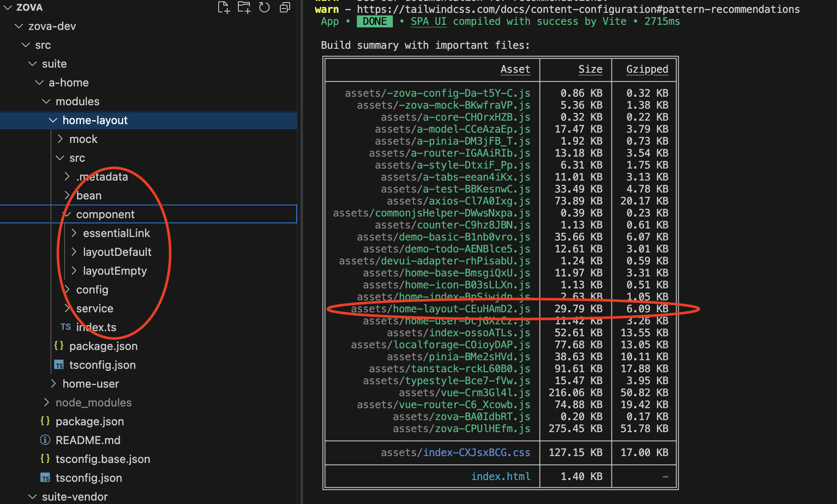Open home-layout package.json file
This screenshot has width=837, height=504.
pyautogui.click(x=103, y=346)
